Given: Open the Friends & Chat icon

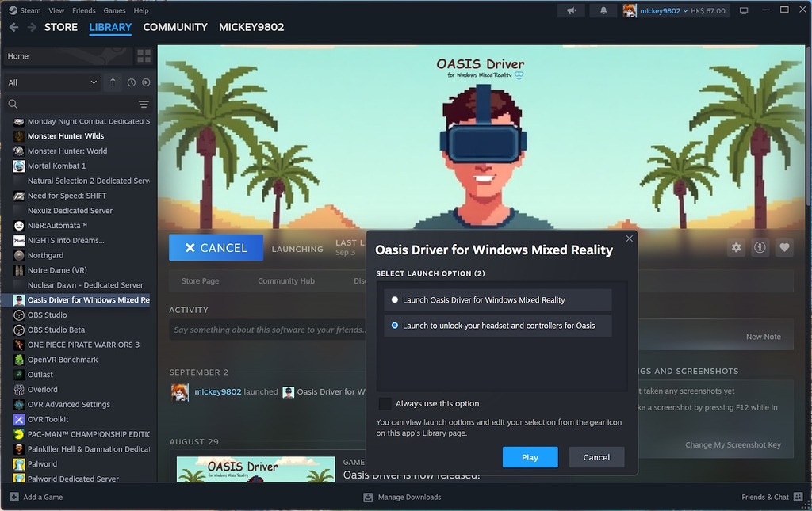Looking at the screenshot, I should coord(798,497).
